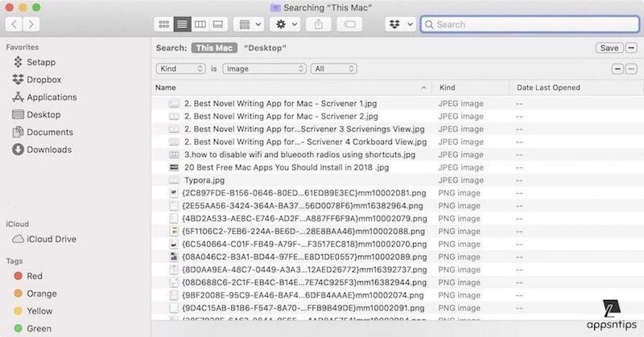Click the Share toolbar icon

(318, 25)
